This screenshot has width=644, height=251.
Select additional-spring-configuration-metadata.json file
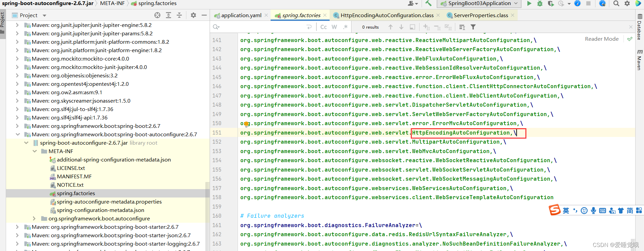(x=114, y=159)
